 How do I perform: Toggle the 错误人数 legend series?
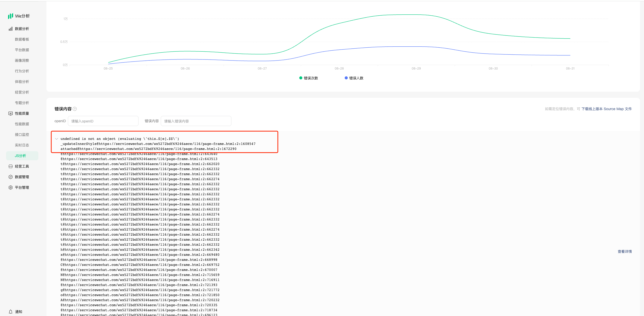click(x=354, y=78)
